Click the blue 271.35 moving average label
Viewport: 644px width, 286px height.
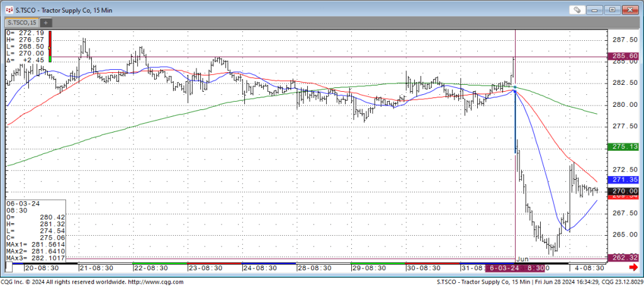point(624,180)
